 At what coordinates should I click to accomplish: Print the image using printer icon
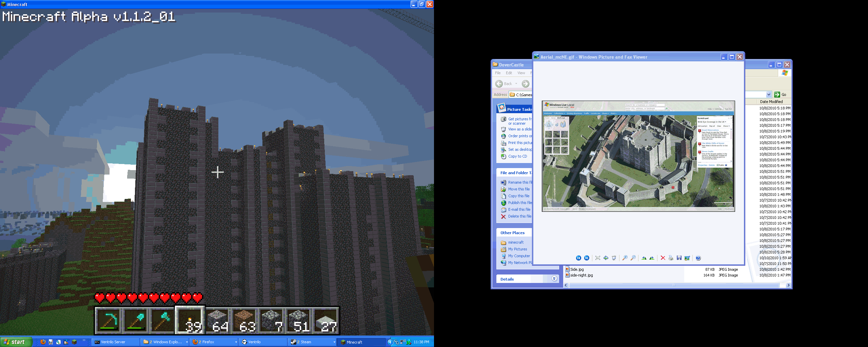pyautogui.click(x=671, y=258)
